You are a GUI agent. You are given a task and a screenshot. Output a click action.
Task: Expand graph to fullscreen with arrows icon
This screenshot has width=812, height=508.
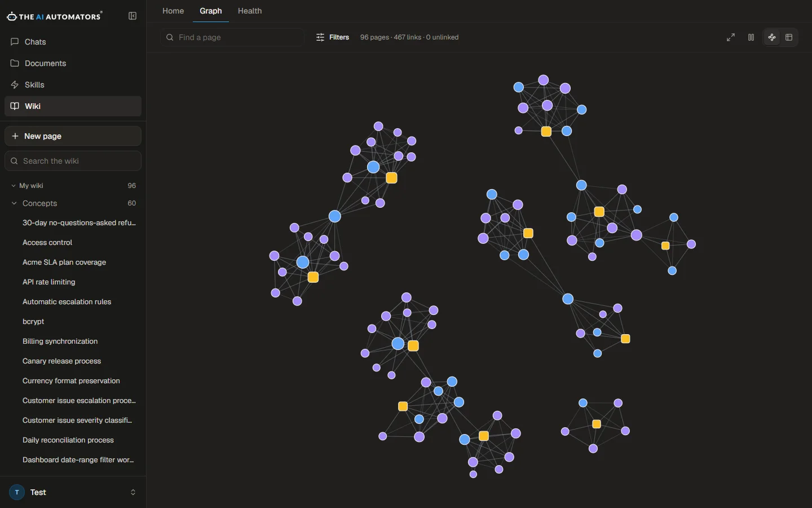click(731, 37)
